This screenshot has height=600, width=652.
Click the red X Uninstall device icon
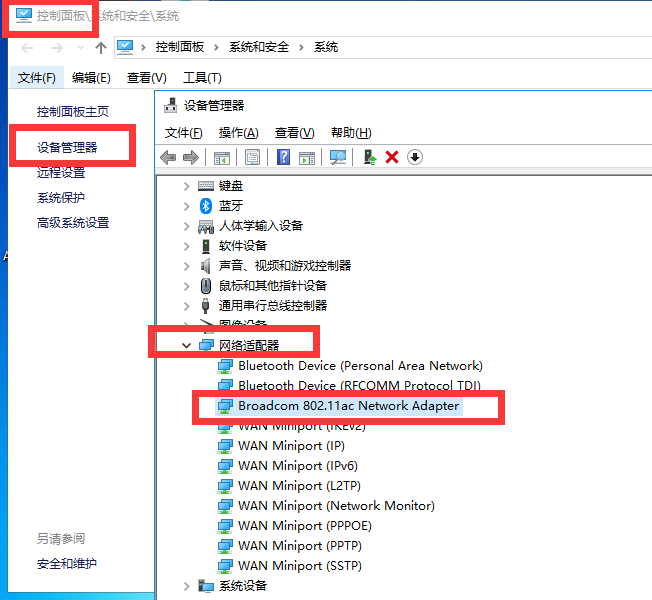point(392,157)
